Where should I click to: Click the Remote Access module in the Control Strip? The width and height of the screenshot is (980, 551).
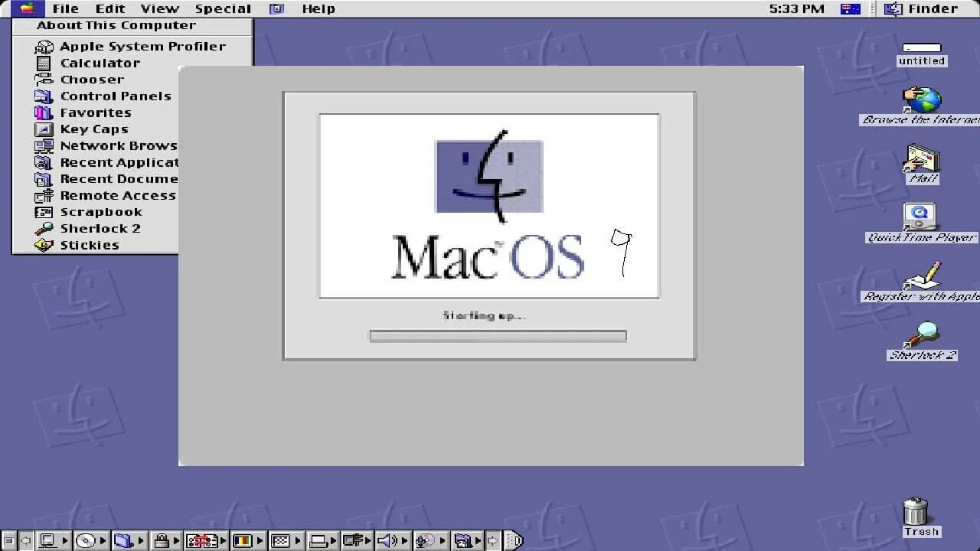(352, 540)
